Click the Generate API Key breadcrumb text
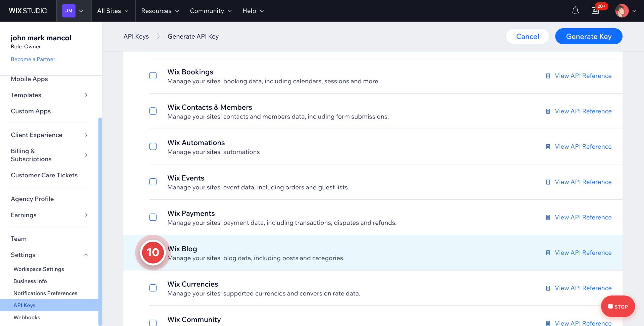 pyautogui.click(x=193, y=36)
